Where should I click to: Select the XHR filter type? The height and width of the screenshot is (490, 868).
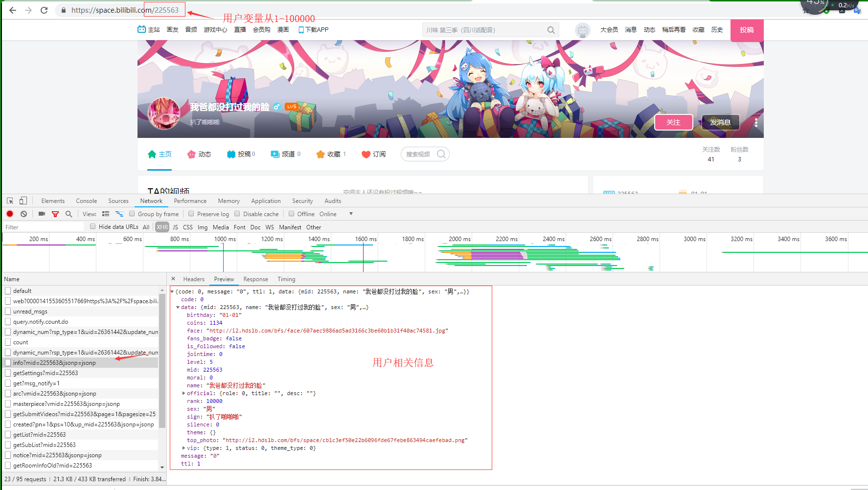coord(162,227)
